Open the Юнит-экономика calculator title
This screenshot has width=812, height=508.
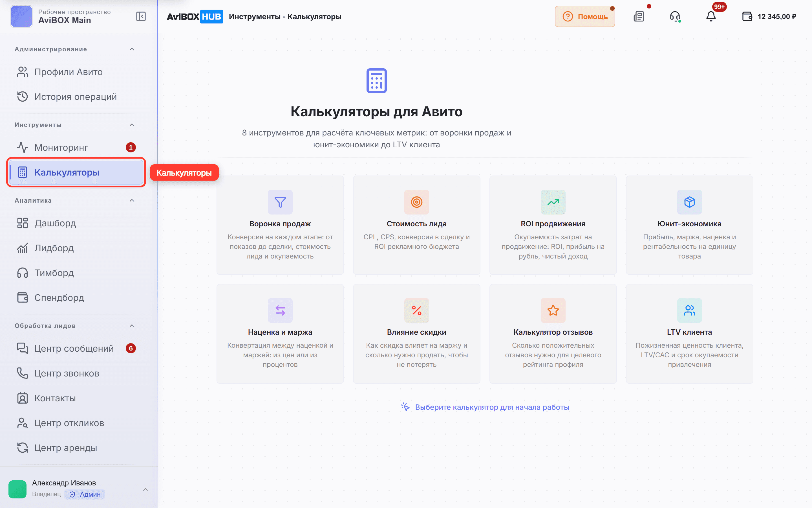point(689,224)
